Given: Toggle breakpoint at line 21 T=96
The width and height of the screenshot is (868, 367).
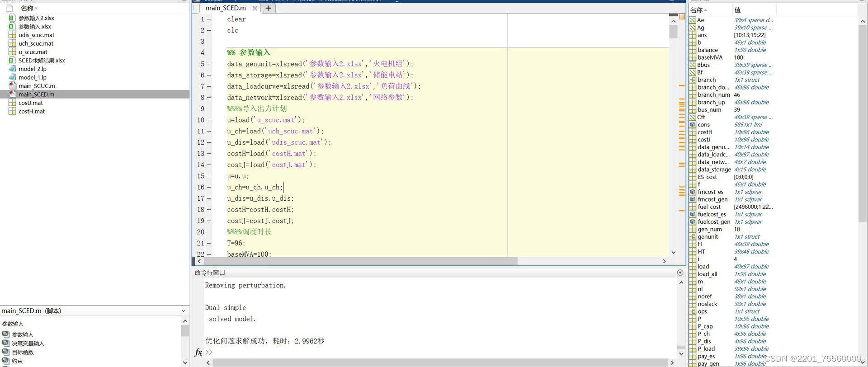Looking at the screenshot, I should click(x=209, y=243).
